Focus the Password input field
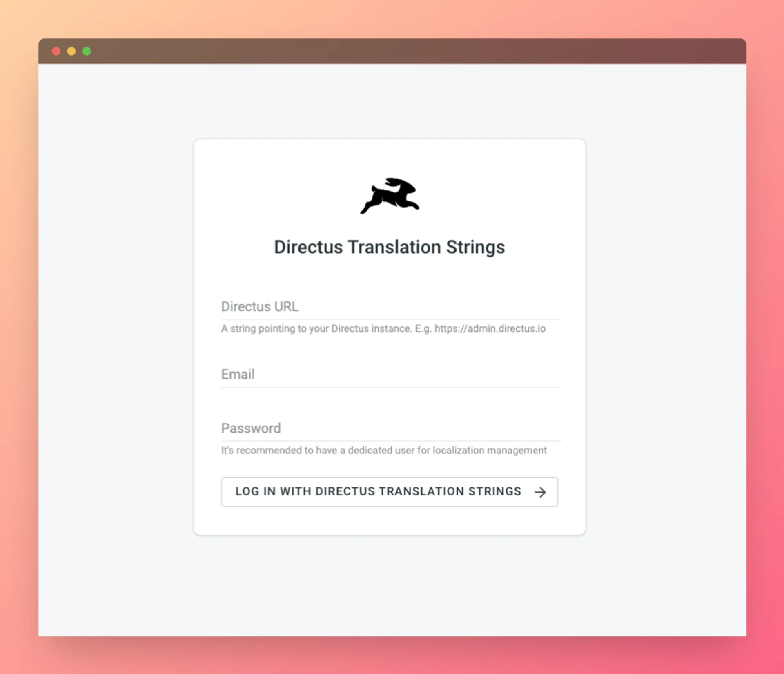Viewport: 784px width, 674px height. pyautogui.click(x=391, y=429)
